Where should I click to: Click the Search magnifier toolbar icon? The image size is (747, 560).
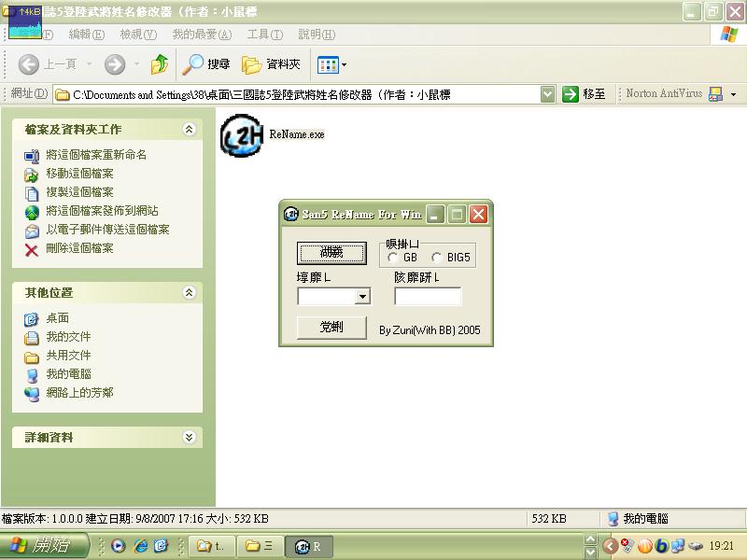pyautogui.click(x=193, y=64)
